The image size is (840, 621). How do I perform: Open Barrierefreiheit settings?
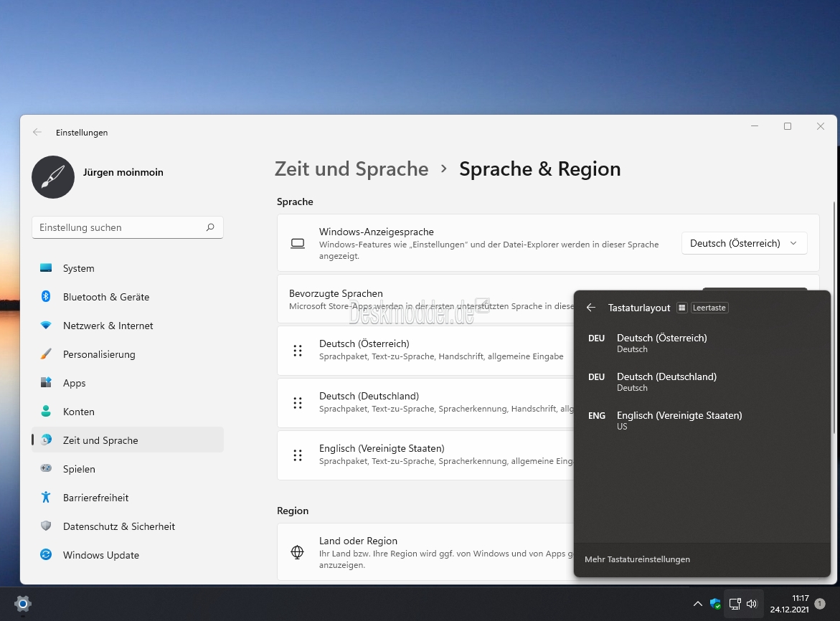tap(128, 498)
